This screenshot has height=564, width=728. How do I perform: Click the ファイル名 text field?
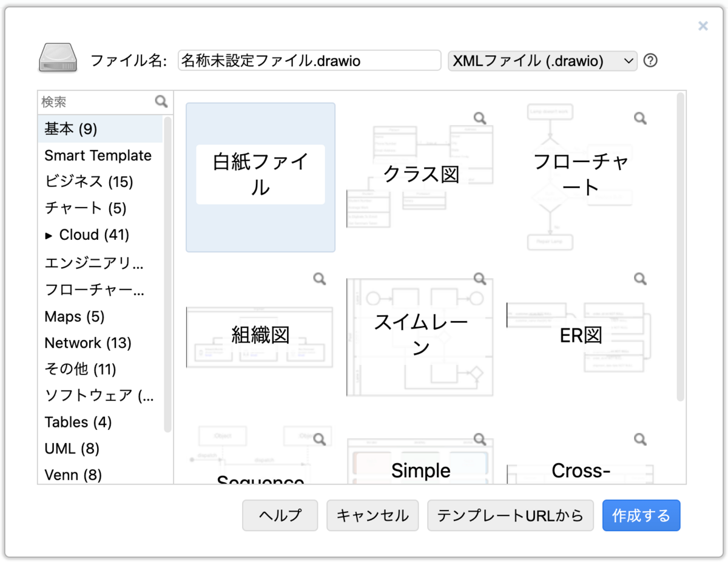[309, 61]
